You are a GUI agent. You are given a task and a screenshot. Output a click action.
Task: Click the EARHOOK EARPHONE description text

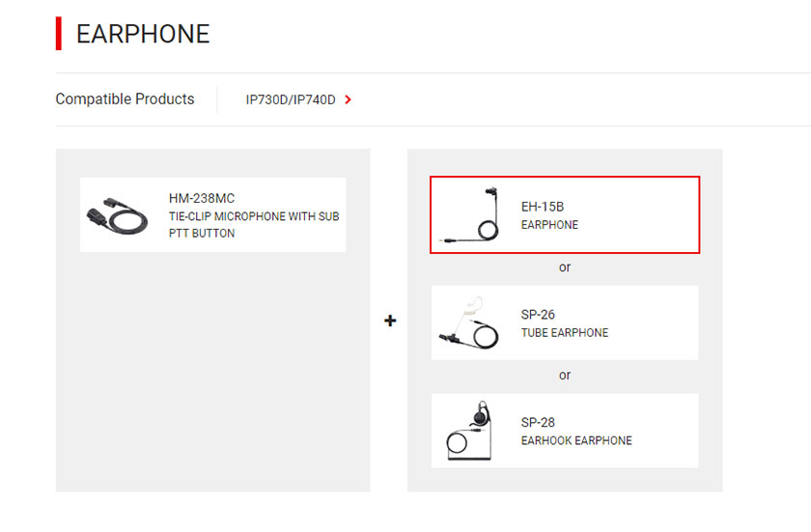click(x=576, y=441)
